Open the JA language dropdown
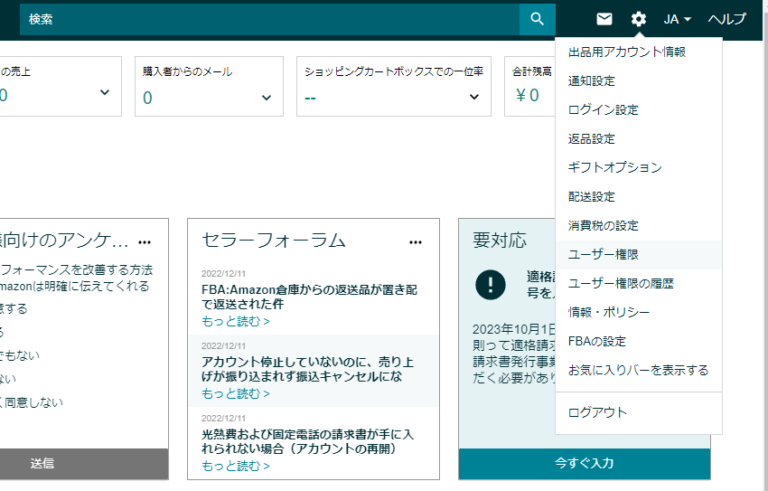 (x=677, y=19)
